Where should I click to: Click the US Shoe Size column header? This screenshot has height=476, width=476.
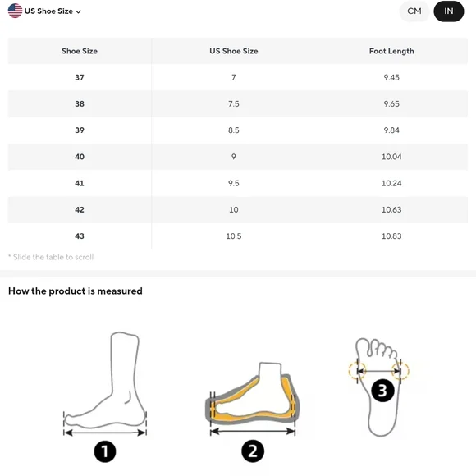click(x=233, y=51)
